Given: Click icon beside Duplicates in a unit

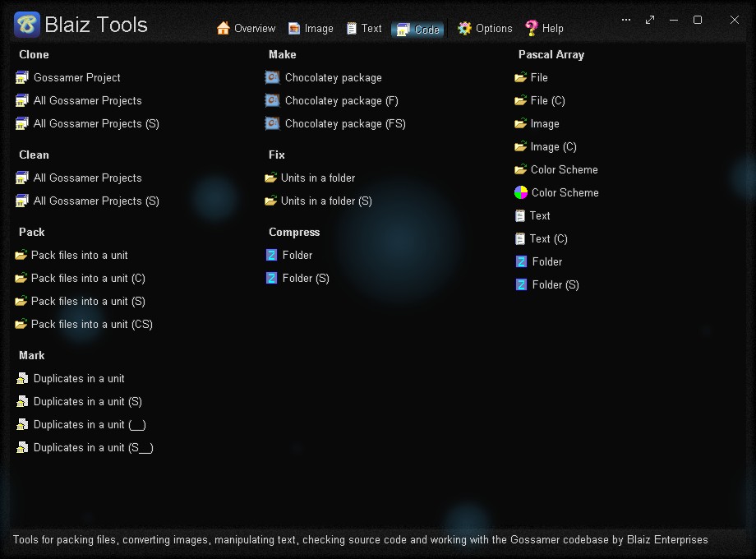Looking at the screenshot, I should point(22,378).
